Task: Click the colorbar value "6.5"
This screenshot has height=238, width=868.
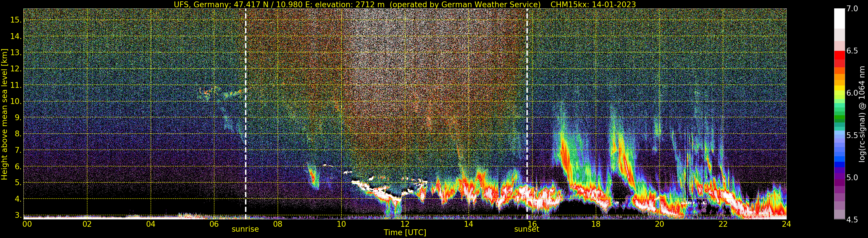Action: point(852,51)
